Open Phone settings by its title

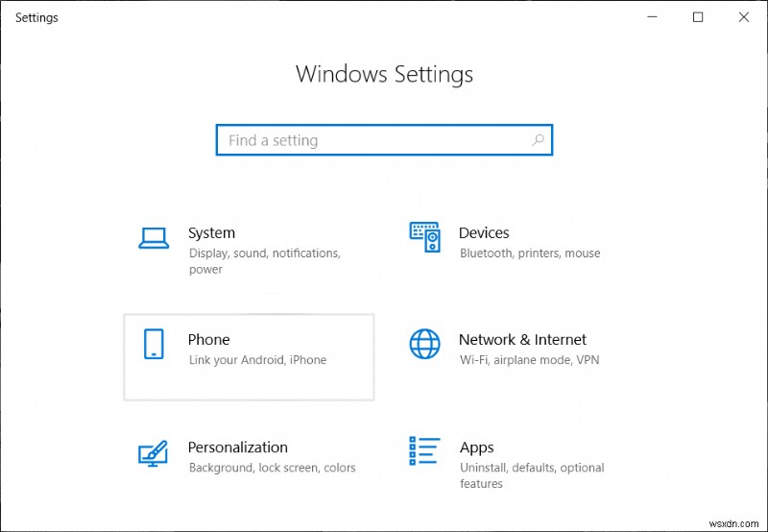[208, 340]
